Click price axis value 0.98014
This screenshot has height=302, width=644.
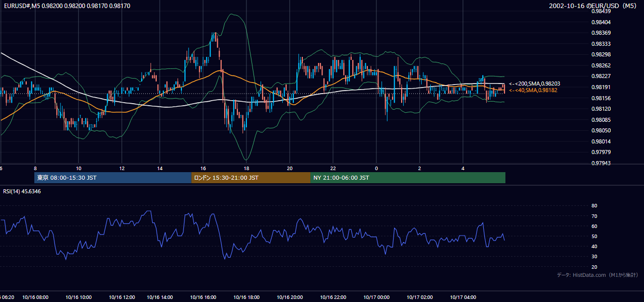click(x=601, y=141)
